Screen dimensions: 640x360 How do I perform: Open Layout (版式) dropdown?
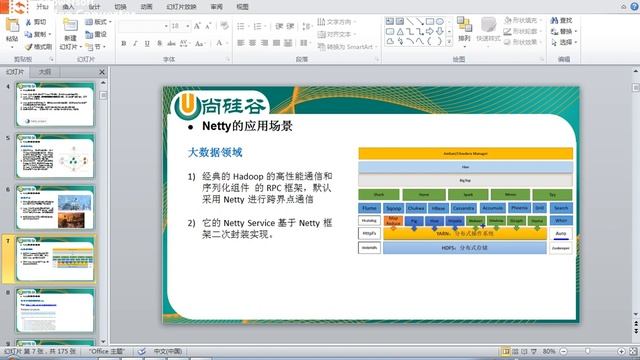(x=98, y=22)
